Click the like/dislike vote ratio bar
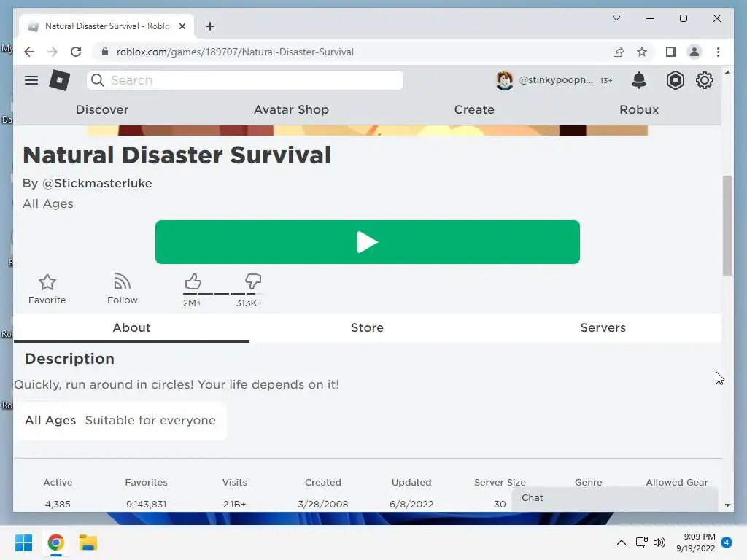The height and width of the screenshot is (560, 747). click(222, 293)
